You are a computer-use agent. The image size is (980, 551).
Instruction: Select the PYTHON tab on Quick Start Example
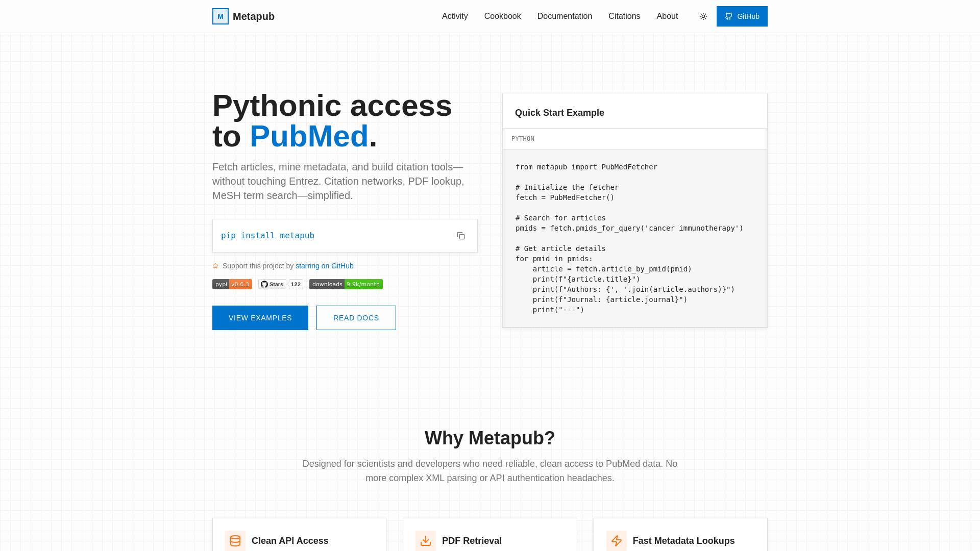pos(523,139)
